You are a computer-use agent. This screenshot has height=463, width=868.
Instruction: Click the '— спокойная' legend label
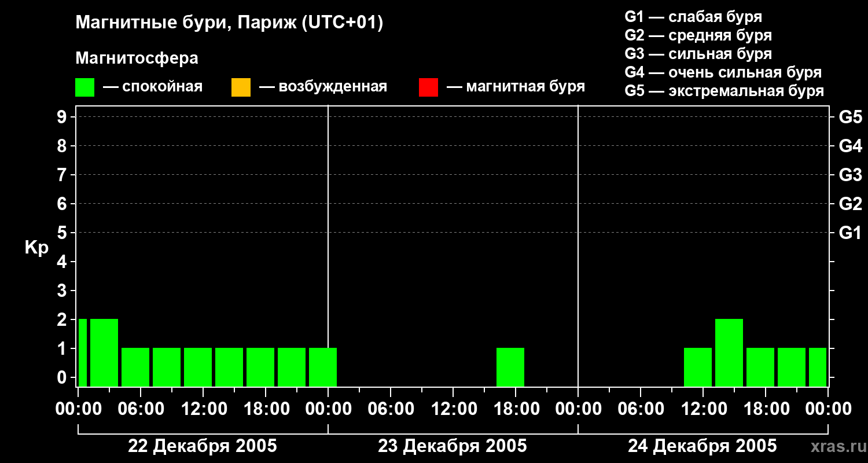[x=153, y=87]
